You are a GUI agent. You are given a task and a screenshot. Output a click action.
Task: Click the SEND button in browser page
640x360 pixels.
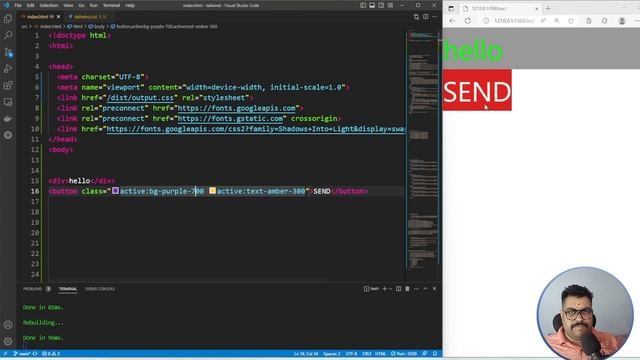point(477,90)
